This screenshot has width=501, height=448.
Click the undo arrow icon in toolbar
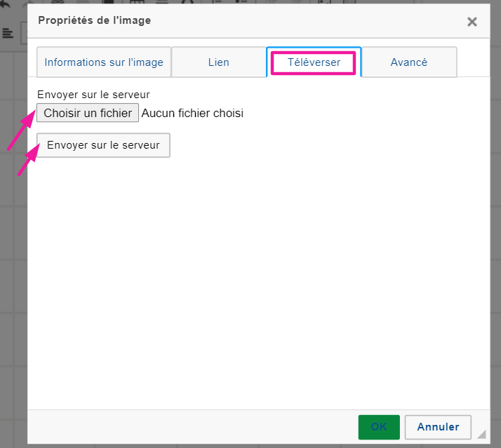click(x=6, y=4)
